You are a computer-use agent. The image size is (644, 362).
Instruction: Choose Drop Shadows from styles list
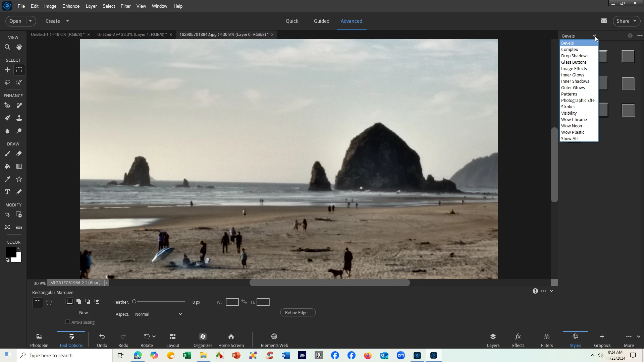click(x=575, y=56)
